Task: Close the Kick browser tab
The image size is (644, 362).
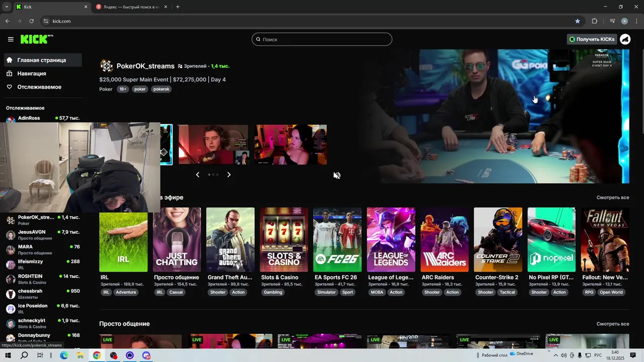Action: (86, 7)
